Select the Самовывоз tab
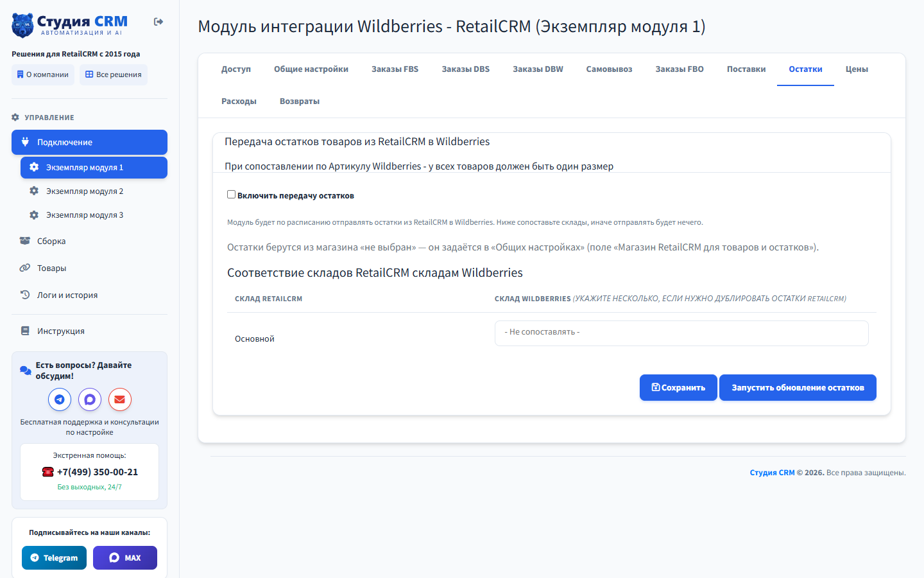The width and height of the screenshot is (924, 578). [x=609, y=69]
